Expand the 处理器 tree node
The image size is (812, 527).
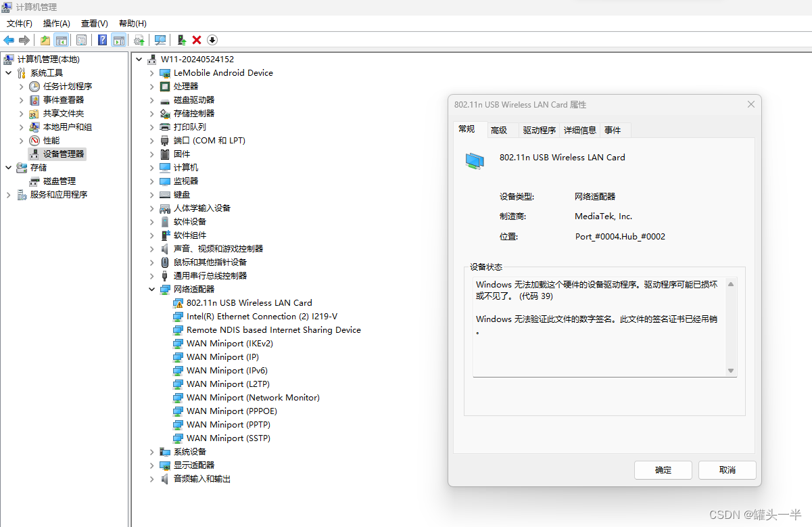tap(152, 86)
